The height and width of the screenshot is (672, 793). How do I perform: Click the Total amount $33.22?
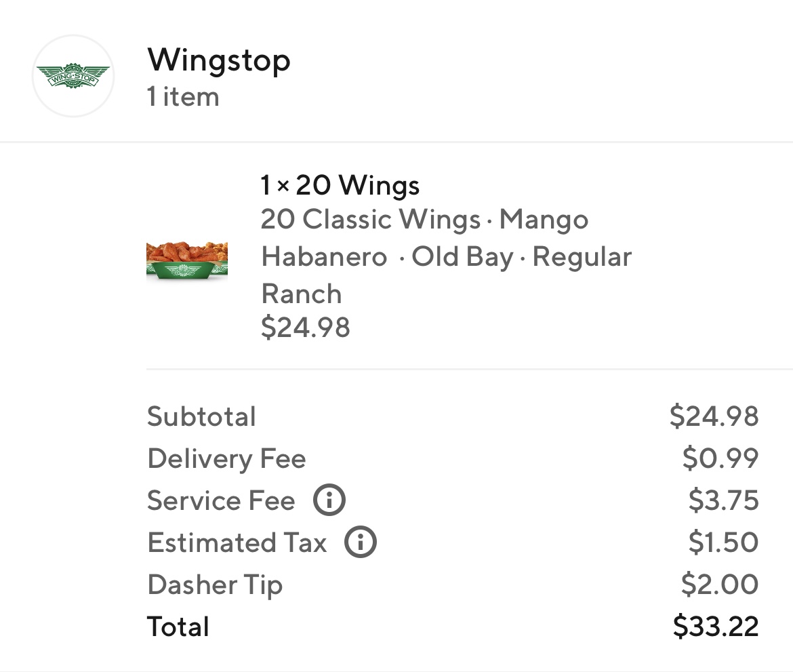[715, 627]
